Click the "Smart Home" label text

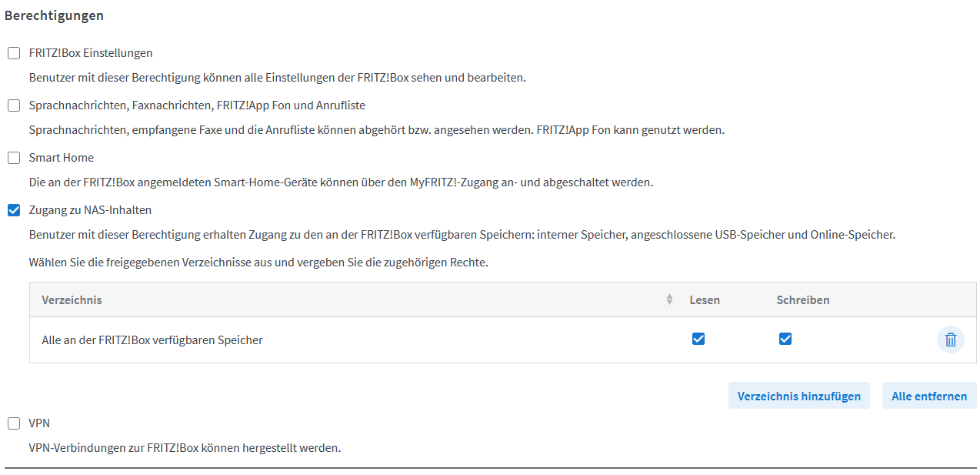coord(62,158)
